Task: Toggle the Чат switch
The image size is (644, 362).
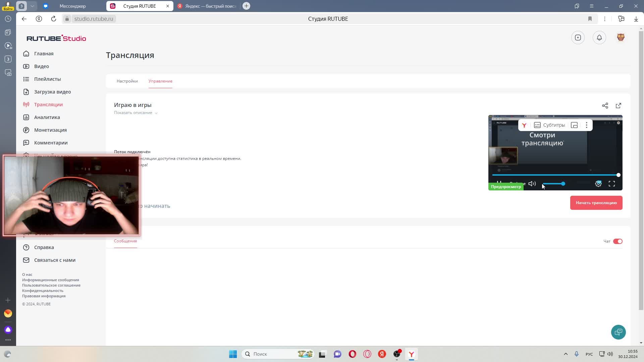Action: [x=618, y=241]
